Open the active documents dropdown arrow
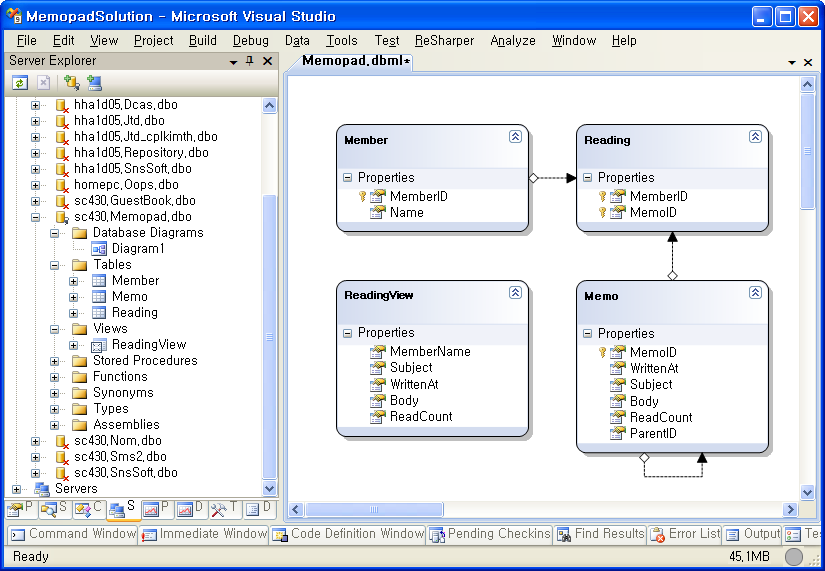 792,63
